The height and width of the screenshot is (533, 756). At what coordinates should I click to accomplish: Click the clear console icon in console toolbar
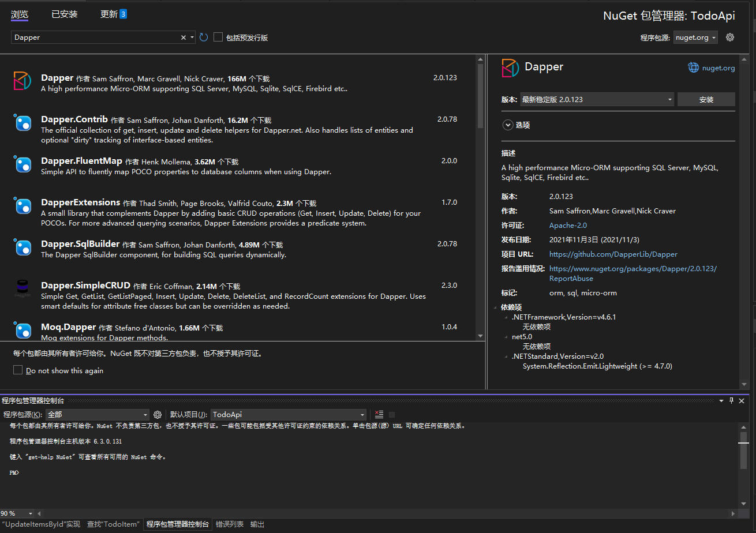(x=379, y=414)
